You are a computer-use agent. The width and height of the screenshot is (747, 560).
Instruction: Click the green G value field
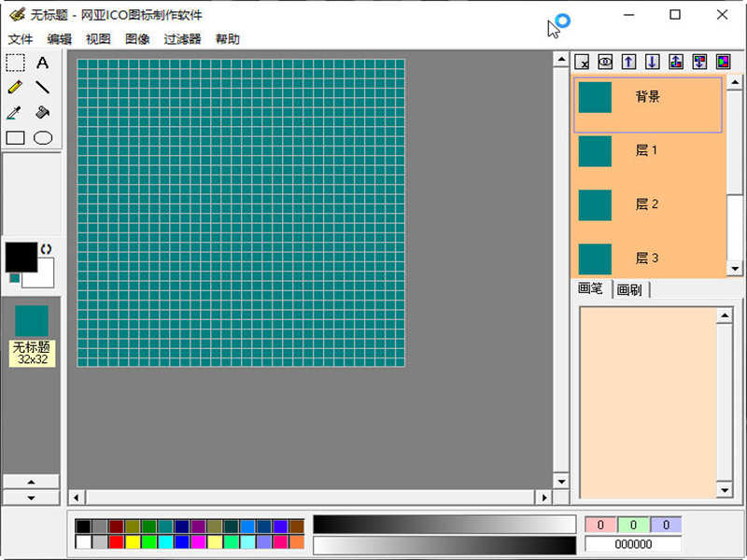click(x=633, y=525)
